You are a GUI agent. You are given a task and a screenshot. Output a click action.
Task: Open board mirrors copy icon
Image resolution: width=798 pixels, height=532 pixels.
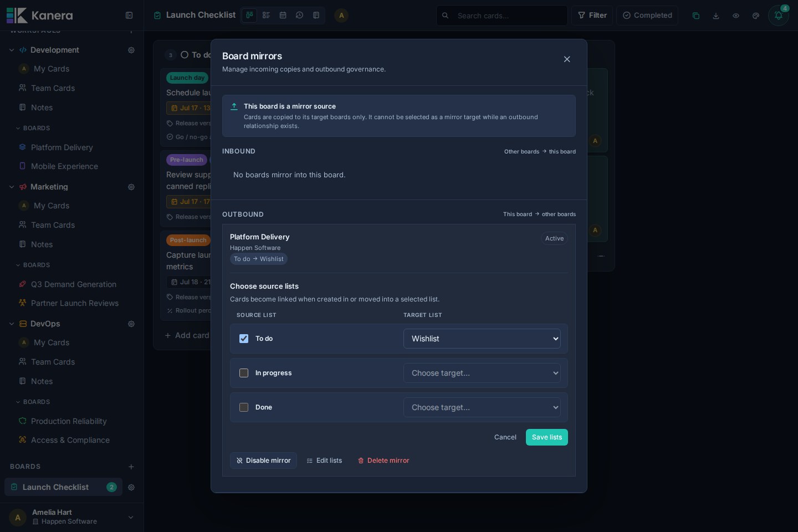(696, 16)
